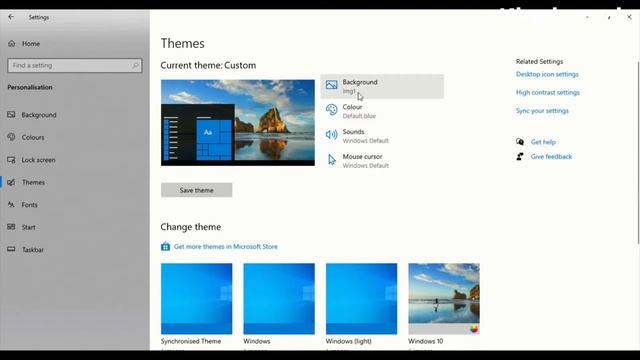Select the Themes section in the sidebar
Image resolution: width=640 pixels, height=360 pixels.
[33, 182]
